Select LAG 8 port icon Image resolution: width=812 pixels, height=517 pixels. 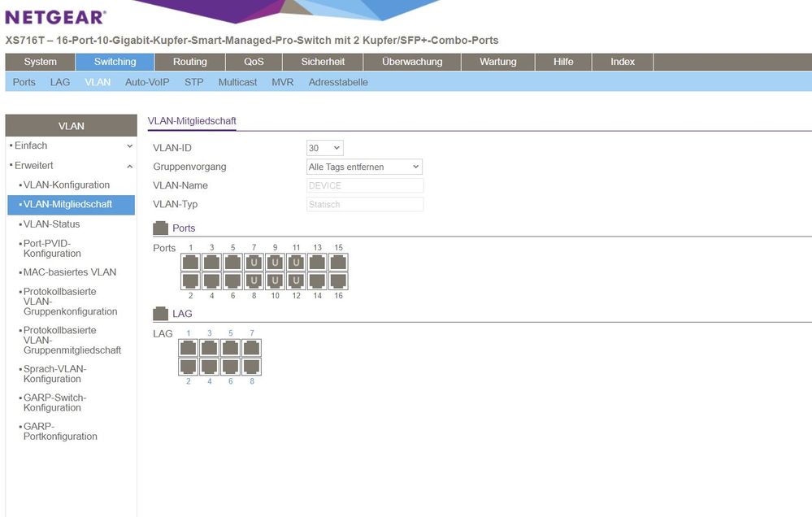point(251,367)
